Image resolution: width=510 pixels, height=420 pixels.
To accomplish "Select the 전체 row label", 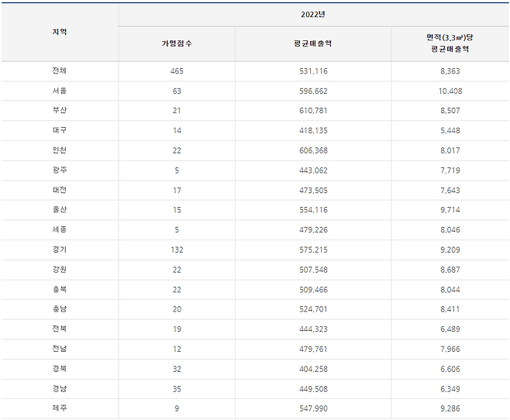I will click(59, 71).
